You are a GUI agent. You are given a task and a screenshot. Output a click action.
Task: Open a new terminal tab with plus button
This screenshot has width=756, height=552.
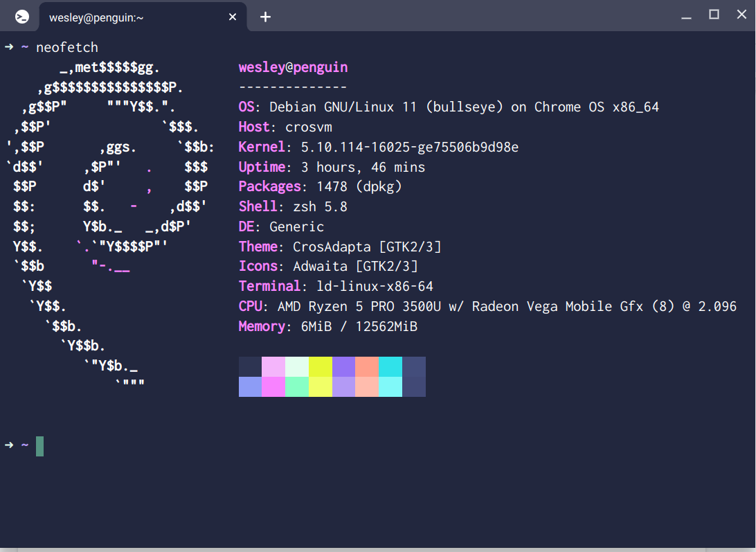(265, 17)
